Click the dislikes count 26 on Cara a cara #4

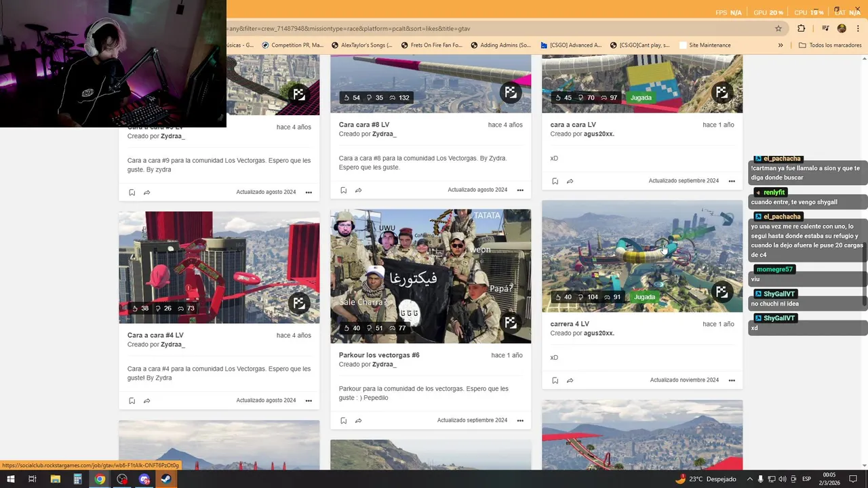[x=163, y=308]
